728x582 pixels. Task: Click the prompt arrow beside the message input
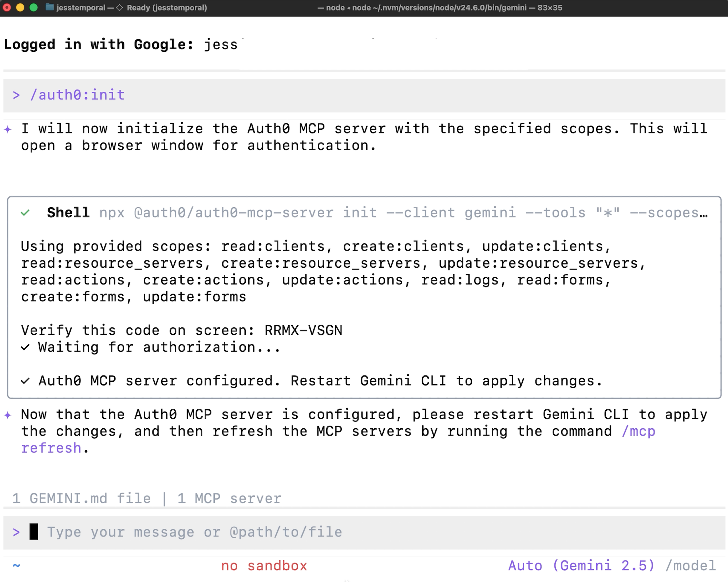16,532
